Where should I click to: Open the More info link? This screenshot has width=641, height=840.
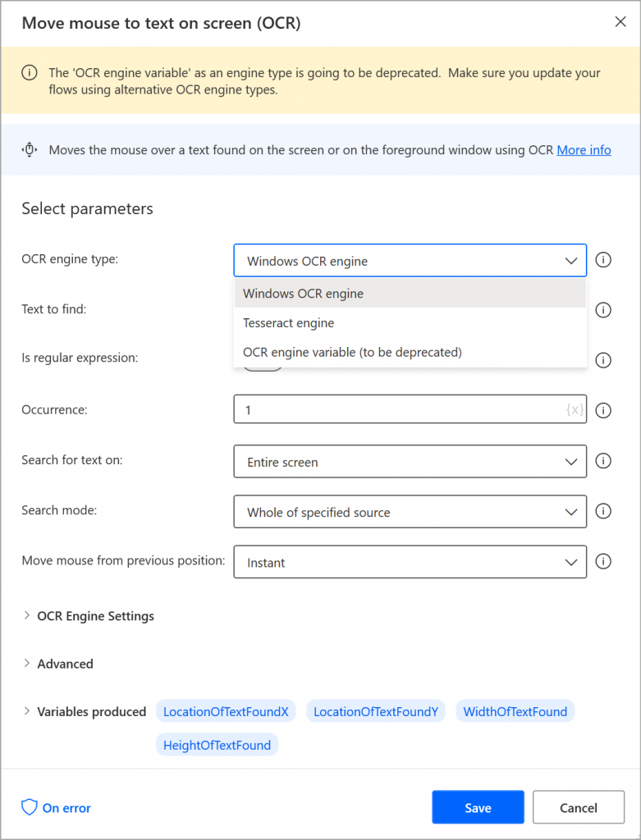584,150
